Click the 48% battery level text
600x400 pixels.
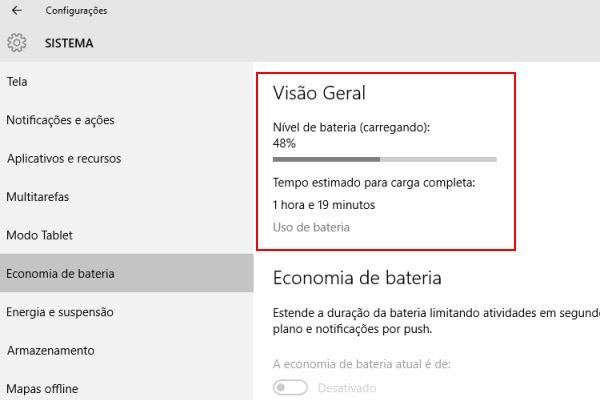point(284,144)
